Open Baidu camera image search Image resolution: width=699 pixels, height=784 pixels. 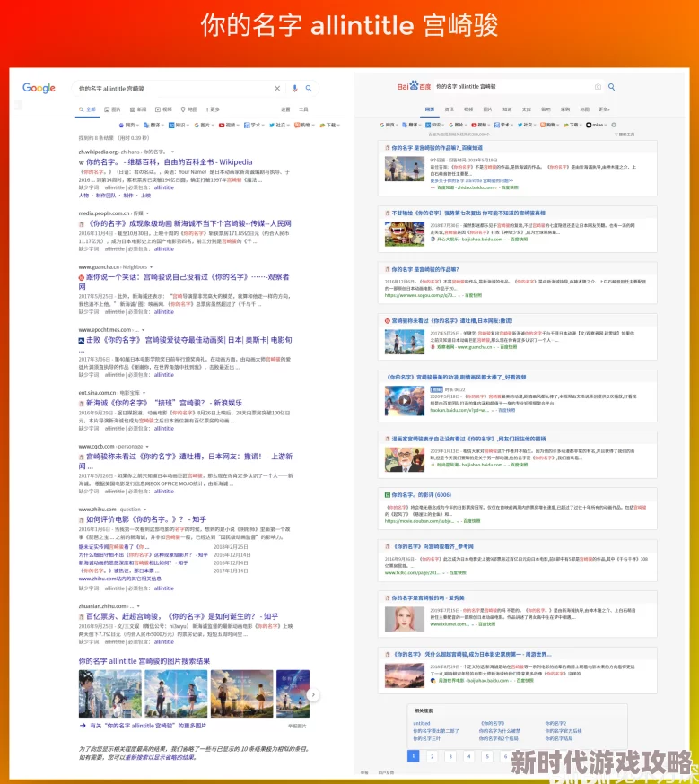pyautogui.click(x=598, y=87)
